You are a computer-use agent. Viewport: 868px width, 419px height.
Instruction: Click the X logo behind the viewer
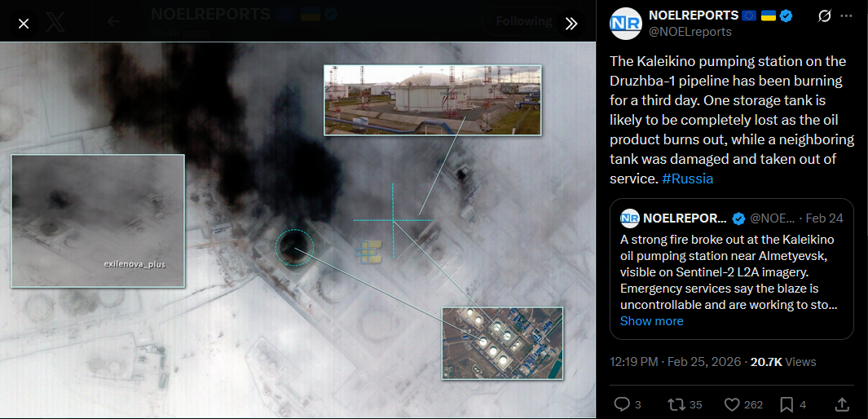pyautogui.click(x=55, y=24)
